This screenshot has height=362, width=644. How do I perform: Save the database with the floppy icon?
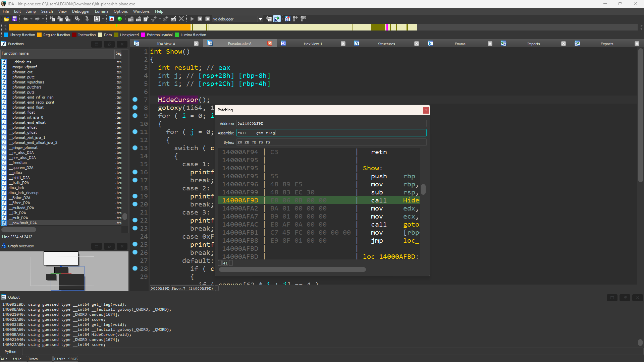14,19
